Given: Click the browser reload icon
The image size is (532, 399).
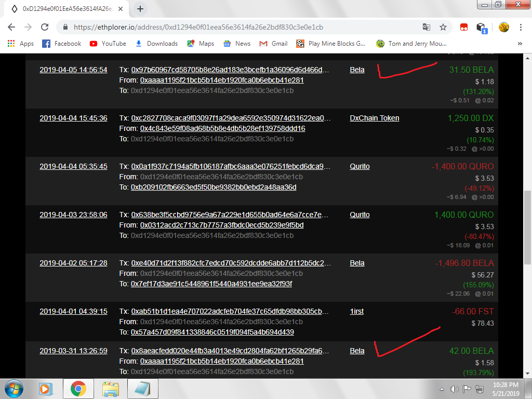Looking at the screenshot, I should click(x=45, y=27).
